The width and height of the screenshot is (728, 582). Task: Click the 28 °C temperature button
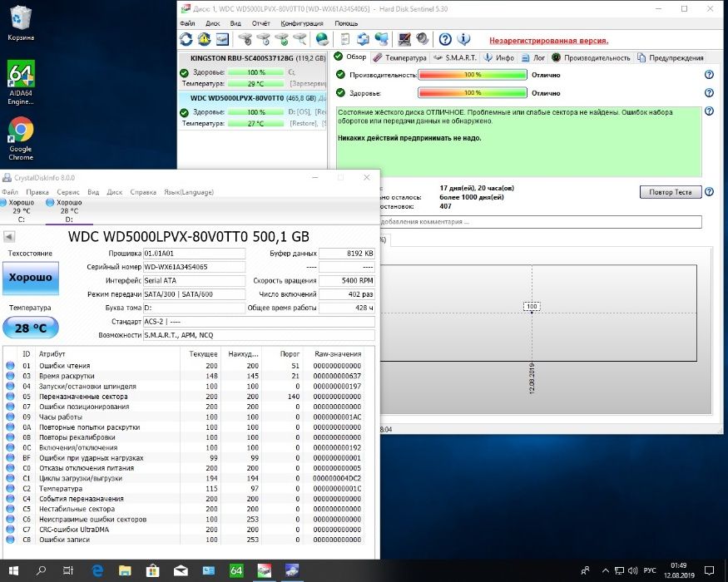pyautogui.click(x=31, y=328)
